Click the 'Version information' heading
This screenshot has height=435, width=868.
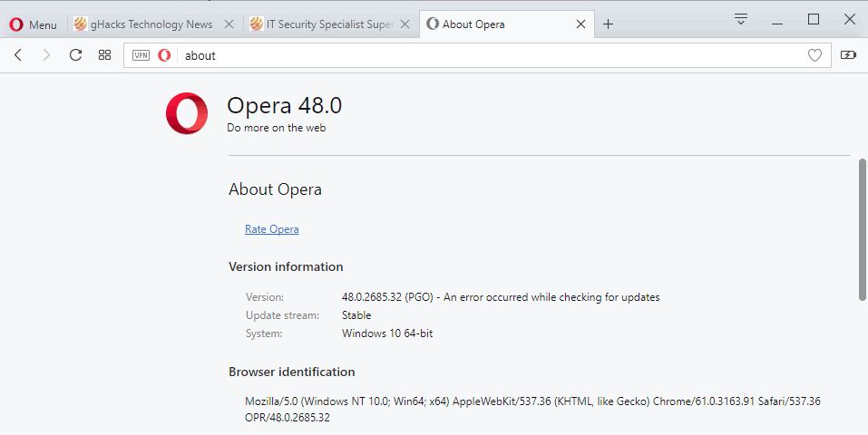click(286, 266)
